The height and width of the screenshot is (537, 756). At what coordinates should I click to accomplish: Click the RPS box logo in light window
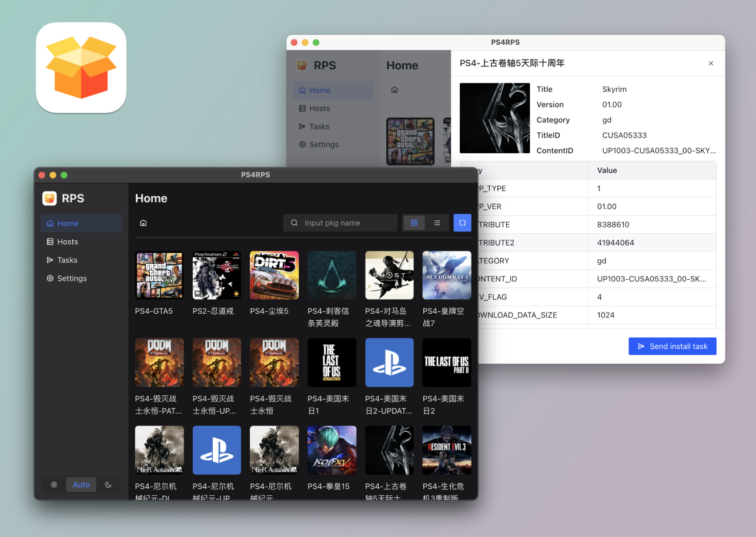[302, 65]
